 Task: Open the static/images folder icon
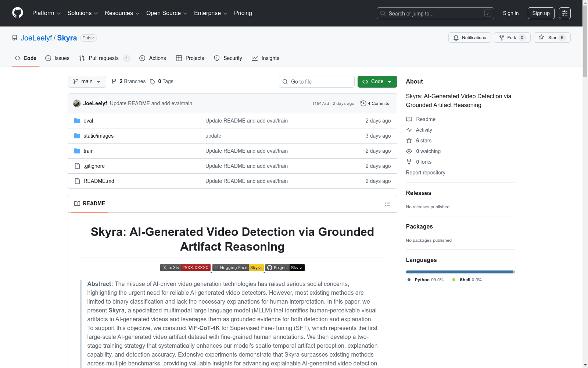point(77,136)
